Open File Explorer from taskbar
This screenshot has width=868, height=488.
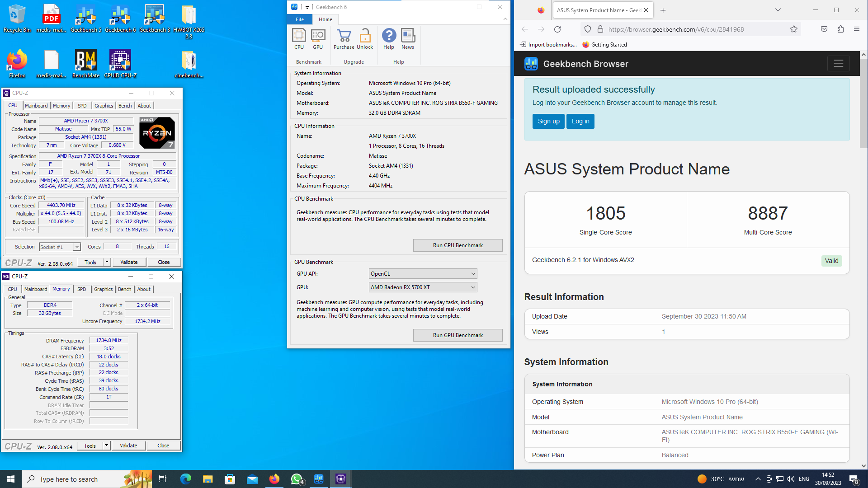click(208, 479)
